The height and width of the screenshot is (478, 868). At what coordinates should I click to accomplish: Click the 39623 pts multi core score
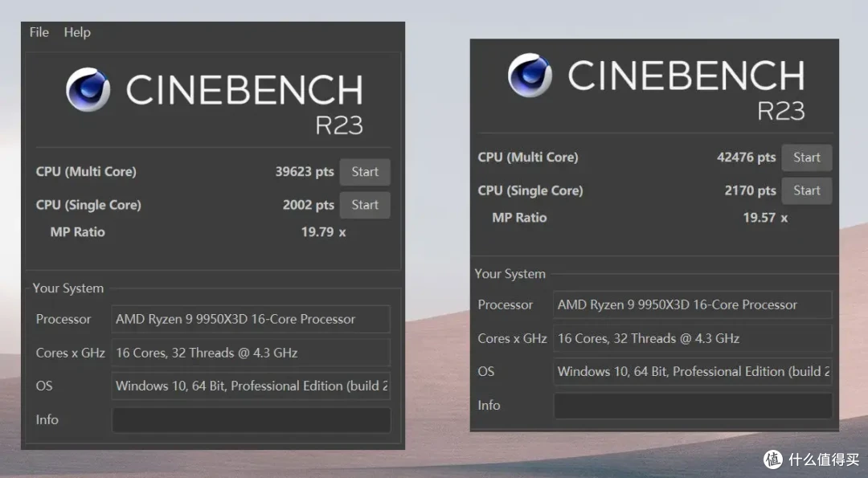(305, 171)
